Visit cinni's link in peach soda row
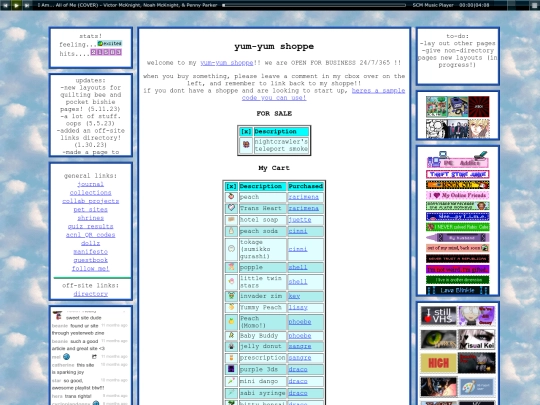The height and width of the screenshot is (405, 540). (298, 231)
